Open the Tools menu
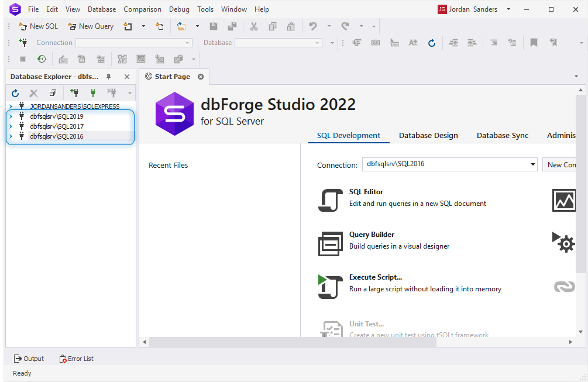588x382 pixels. tap(205, 9)
